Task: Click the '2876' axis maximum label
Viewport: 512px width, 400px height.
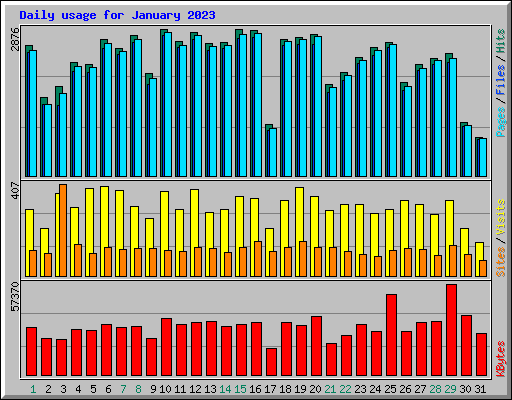Action: pyautogui.click(x=15, y=39)
